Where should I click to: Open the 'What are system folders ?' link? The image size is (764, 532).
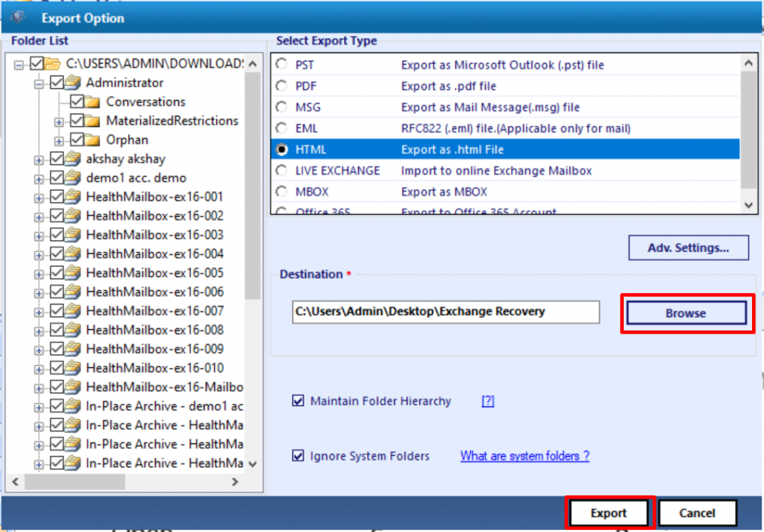525,456
